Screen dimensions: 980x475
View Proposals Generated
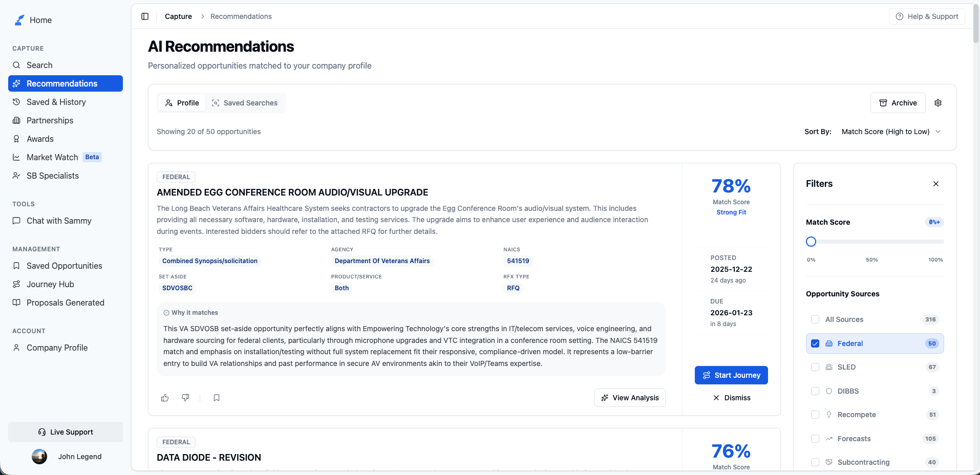(x=65, y=303)
